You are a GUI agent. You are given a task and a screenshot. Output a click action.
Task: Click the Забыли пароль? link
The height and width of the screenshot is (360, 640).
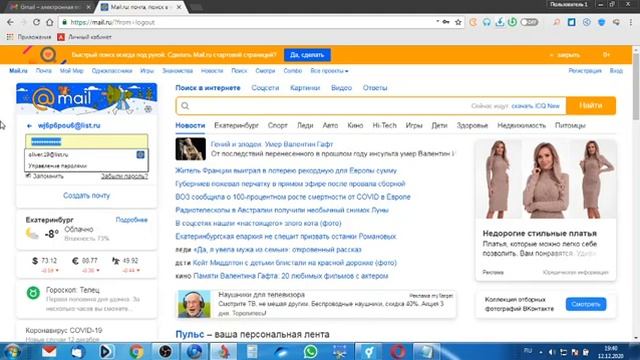[124, 176]
